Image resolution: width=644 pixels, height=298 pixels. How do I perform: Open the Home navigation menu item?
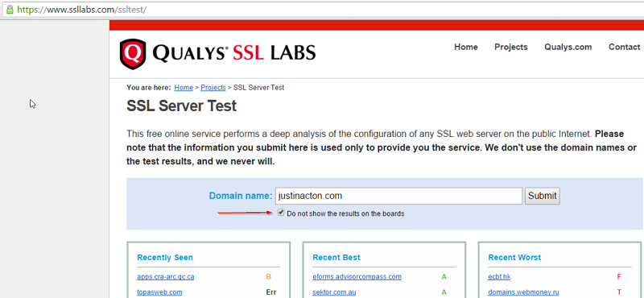(466, 47)
